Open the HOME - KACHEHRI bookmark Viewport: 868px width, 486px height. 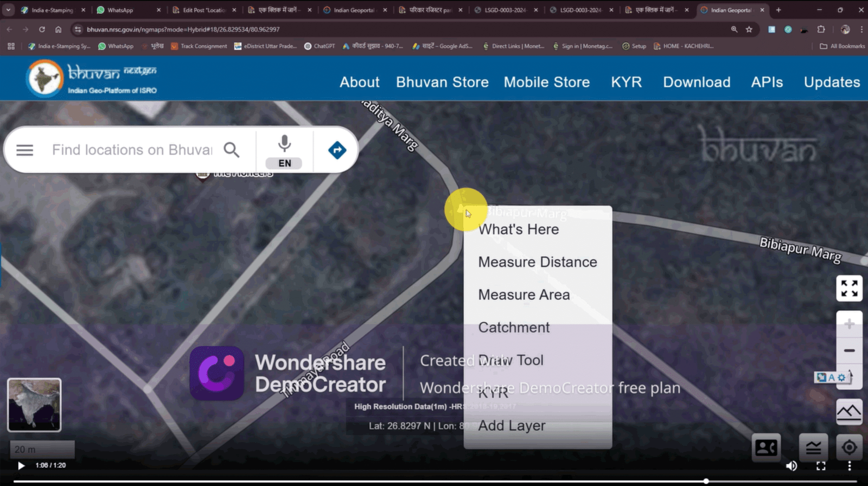click(x=684, y=46)
